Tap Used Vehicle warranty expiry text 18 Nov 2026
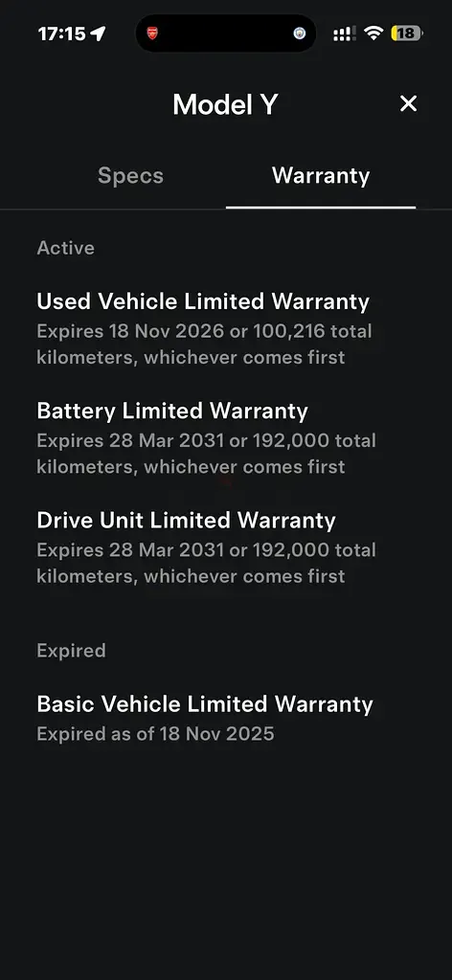This screenshot has height=980, width=452. [x=167, y=330]
